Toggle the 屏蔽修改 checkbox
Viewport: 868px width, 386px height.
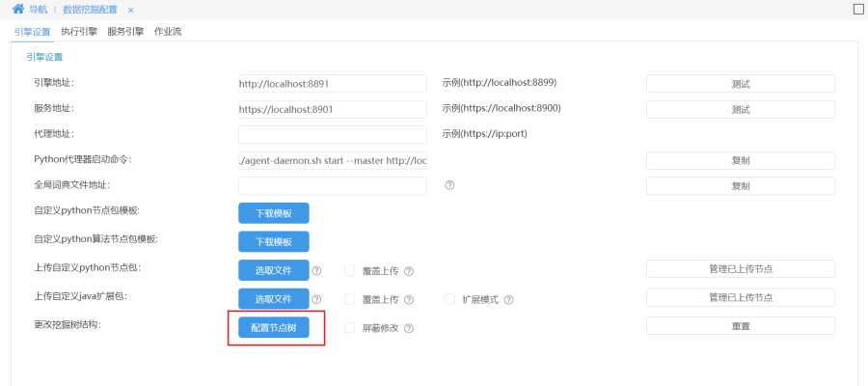coord(349,327)
